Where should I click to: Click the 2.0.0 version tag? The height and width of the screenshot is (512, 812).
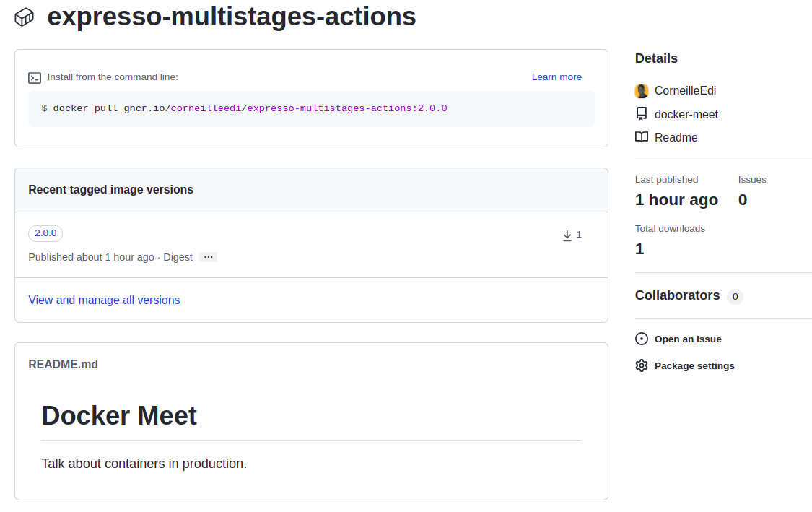pos(45,233)
